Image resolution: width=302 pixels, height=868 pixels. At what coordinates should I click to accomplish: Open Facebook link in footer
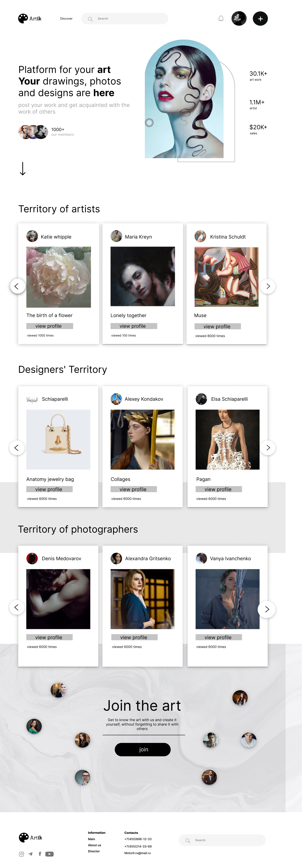(x=40, y=854)
